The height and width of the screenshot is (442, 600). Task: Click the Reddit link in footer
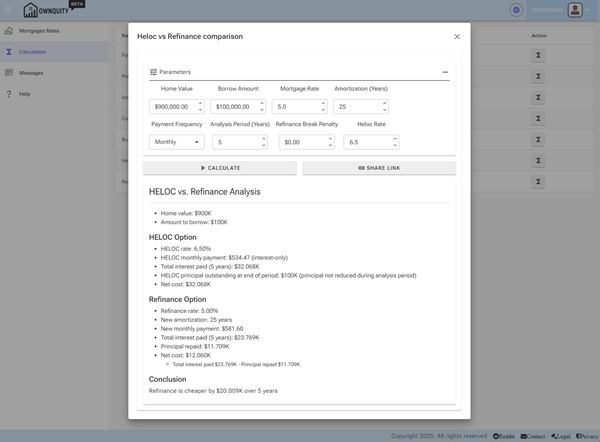pyautogui.click(x=505, y=436)
